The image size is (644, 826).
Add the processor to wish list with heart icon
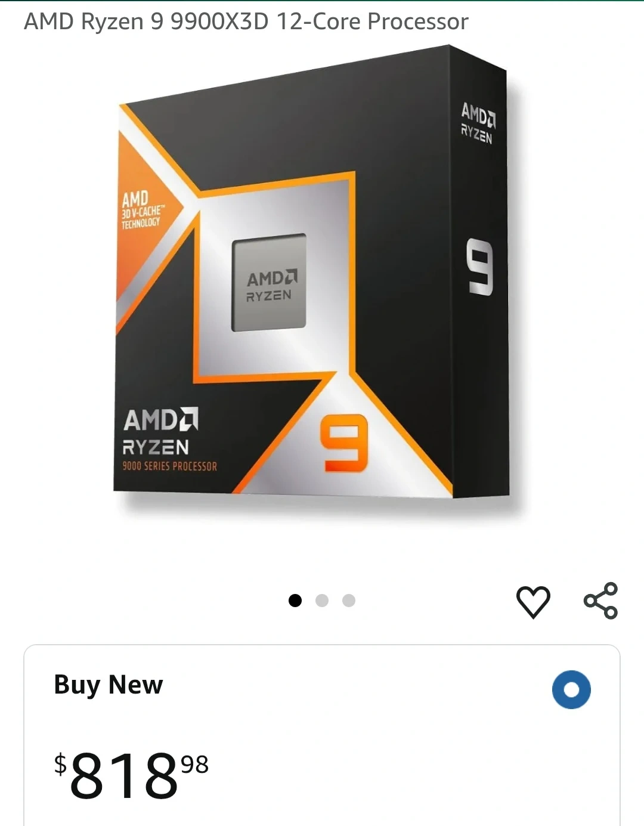coord(532,601)
